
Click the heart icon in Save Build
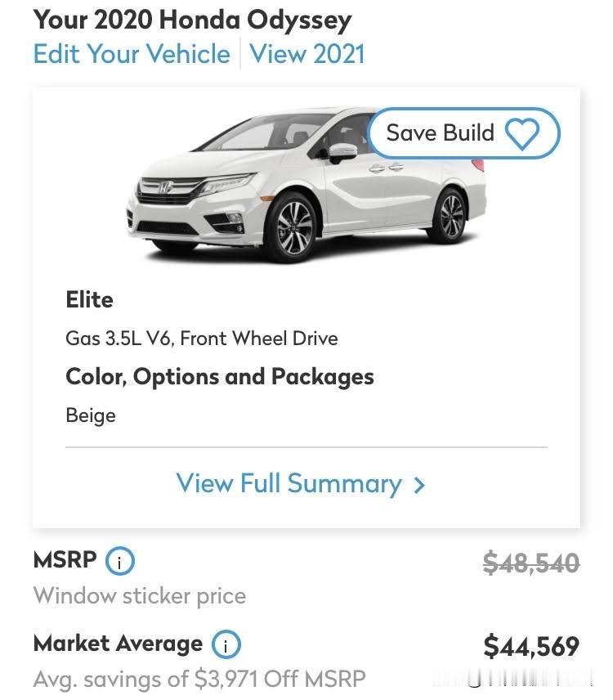[522, 133]
